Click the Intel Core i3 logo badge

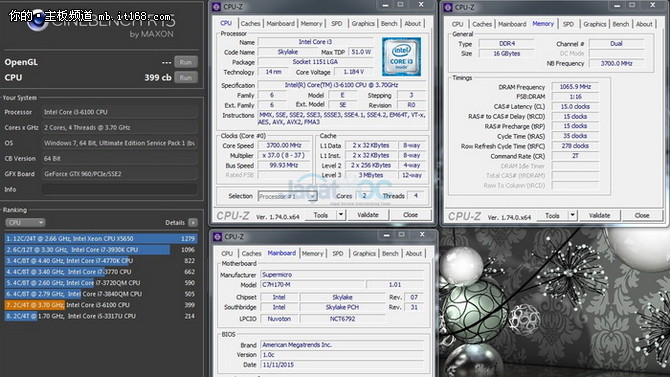point(401,56)
